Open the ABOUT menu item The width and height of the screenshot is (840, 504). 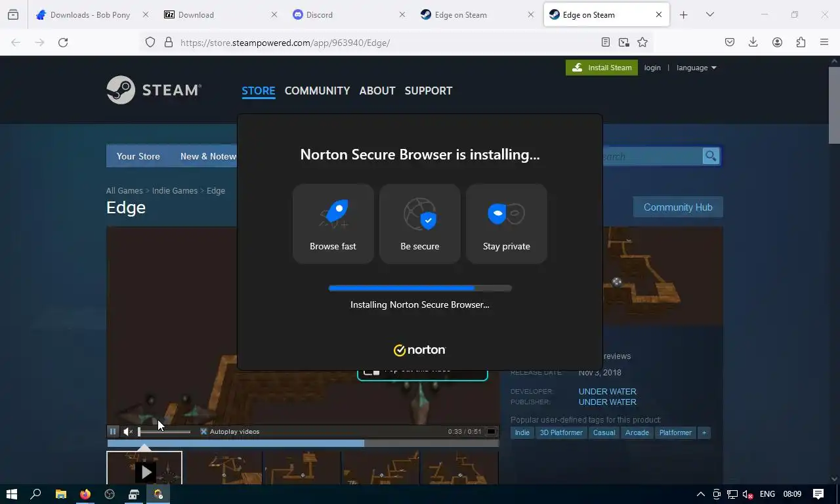(377, 91)
